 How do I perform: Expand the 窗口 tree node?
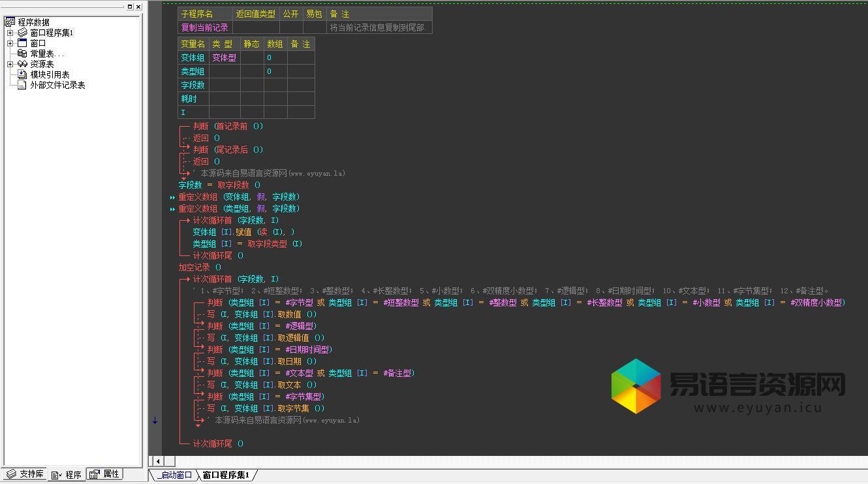click(10, 43)
